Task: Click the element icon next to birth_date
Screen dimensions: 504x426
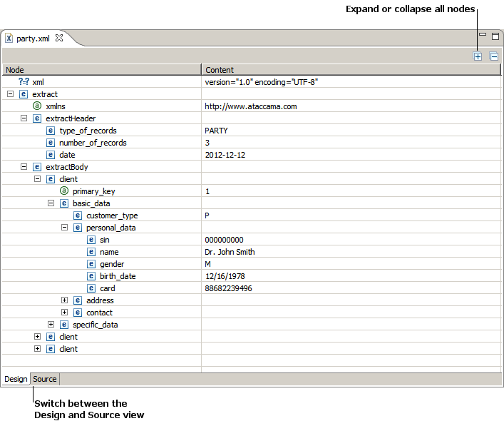Action: (x=91, y=276)
